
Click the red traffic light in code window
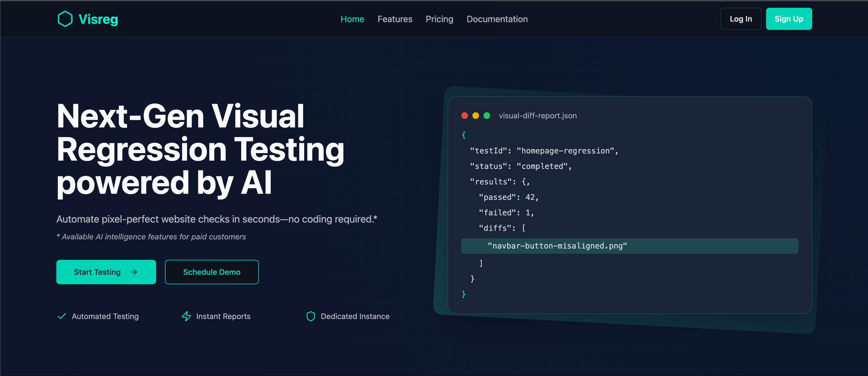point(464,115)
